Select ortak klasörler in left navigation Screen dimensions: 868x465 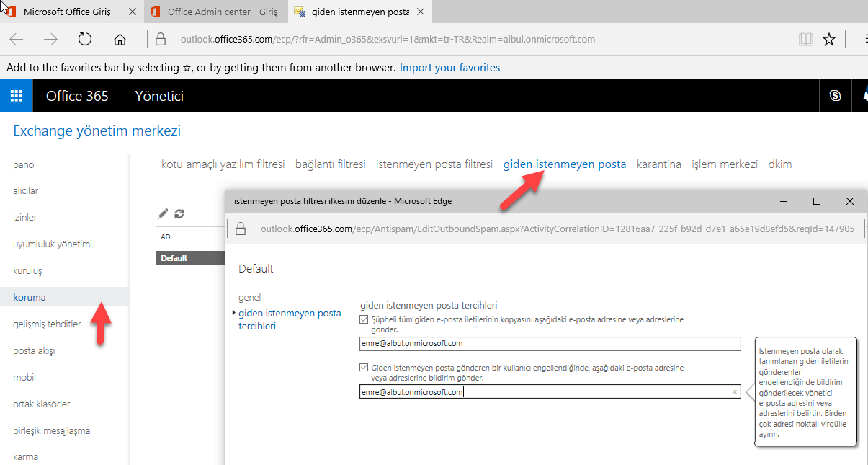(x=42, y=404)
